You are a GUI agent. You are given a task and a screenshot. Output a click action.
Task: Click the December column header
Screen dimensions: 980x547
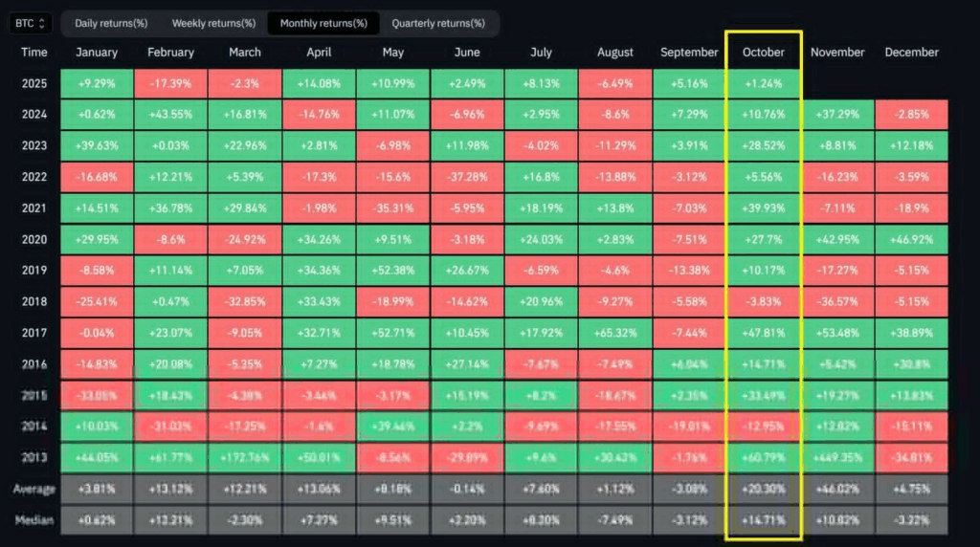tap(911, 53)
